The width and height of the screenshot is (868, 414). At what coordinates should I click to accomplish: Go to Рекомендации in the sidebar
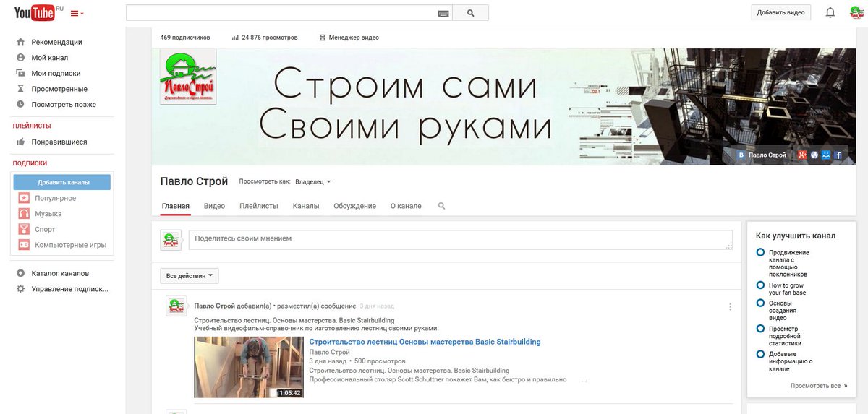tap(56, 42)
